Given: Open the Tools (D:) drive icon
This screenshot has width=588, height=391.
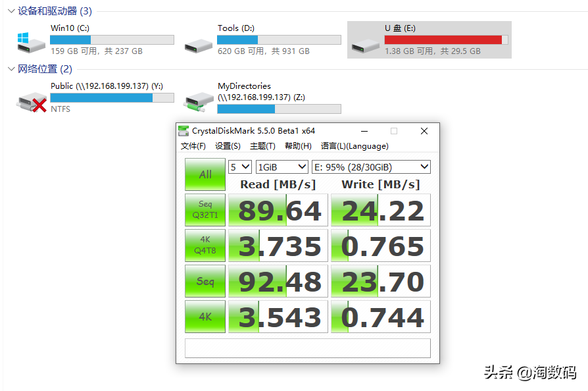Looking at the screenshot, I should pos(199,46).
